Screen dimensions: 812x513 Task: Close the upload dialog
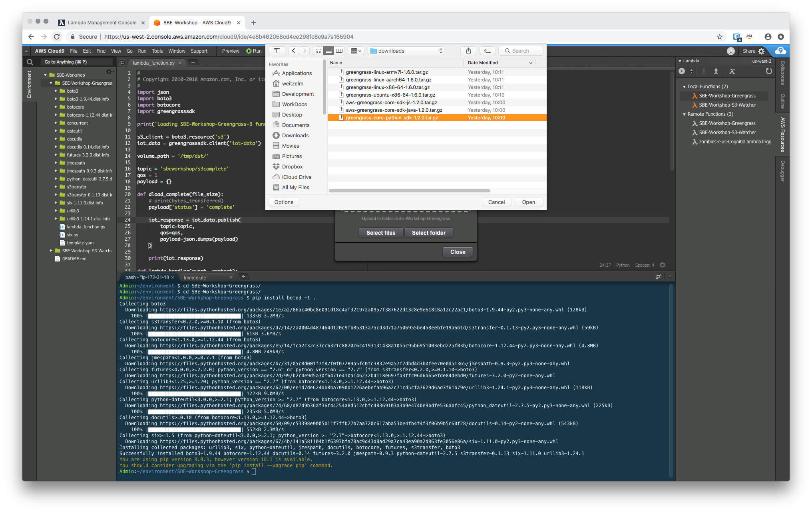coord(458,252)
